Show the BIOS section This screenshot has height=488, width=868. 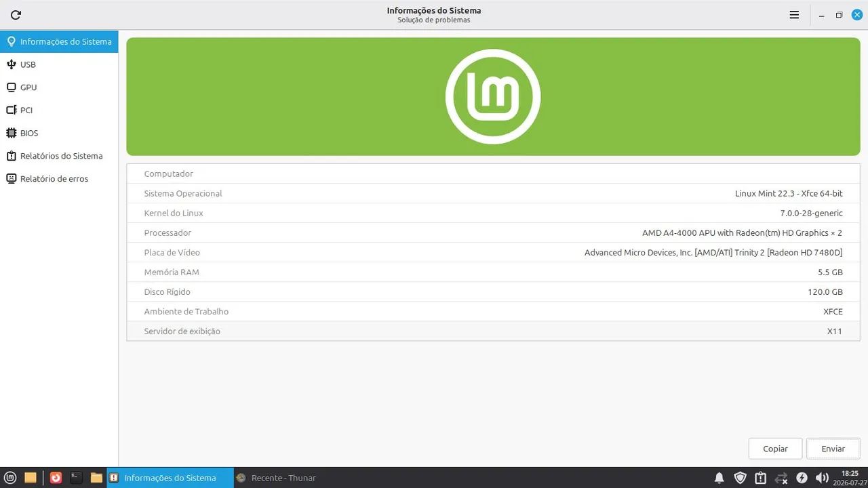[59, 133]
